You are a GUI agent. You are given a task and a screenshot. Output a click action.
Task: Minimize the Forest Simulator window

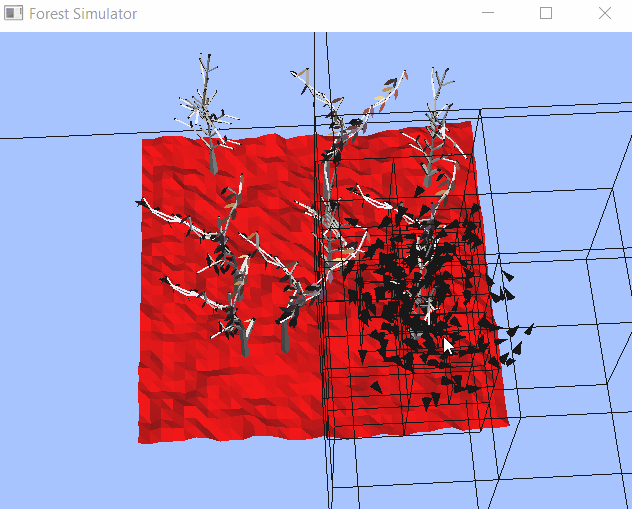488,14
